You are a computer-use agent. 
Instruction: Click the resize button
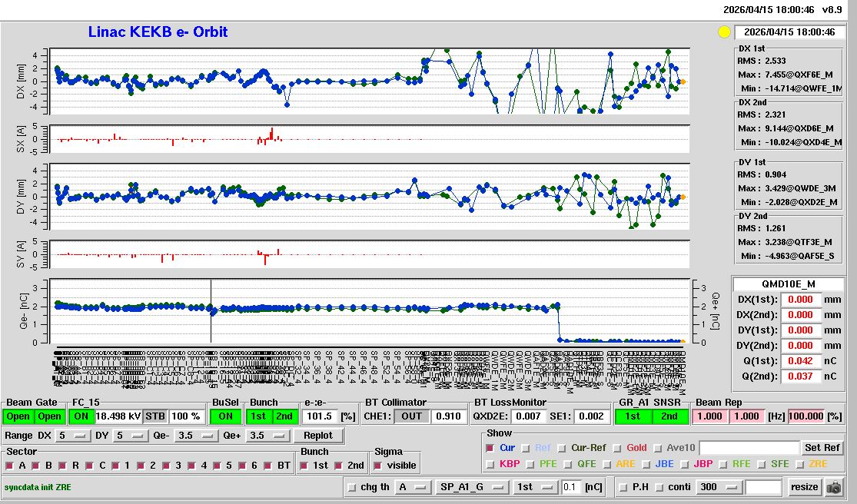[x=804, y=487]
